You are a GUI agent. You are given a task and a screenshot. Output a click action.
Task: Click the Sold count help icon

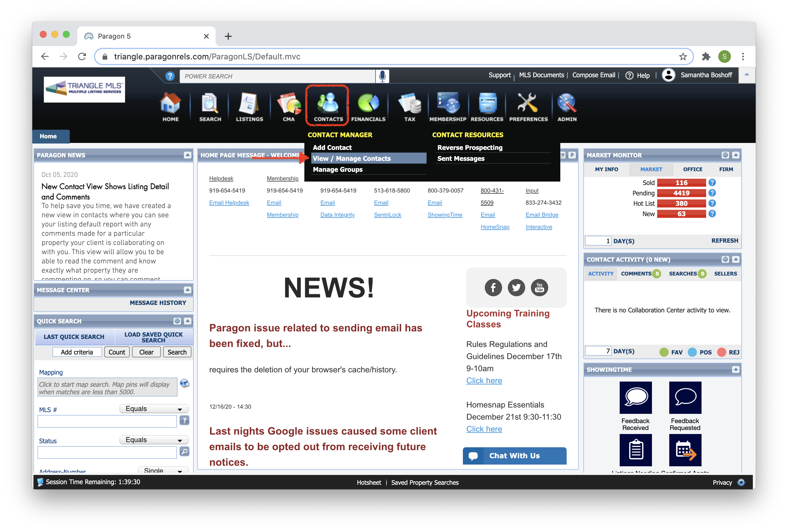pyautogui.click(x=712, y=182)
